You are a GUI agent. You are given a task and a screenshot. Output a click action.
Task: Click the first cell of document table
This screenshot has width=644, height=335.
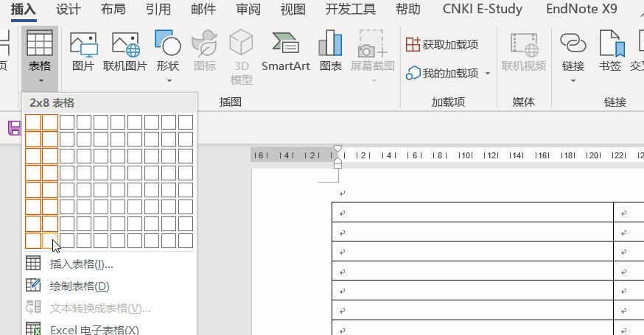[472, 212]
